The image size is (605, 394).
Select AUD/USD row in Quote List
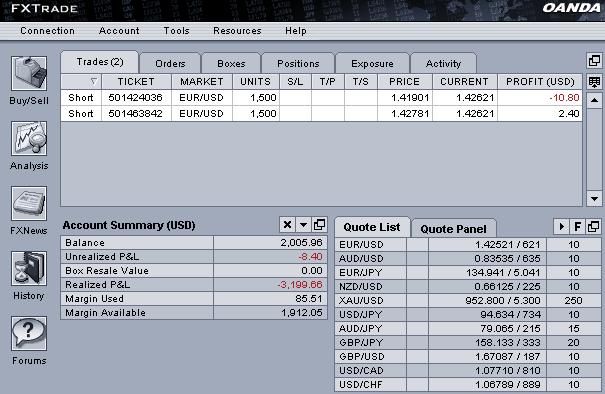pyautogui.click(x=468, y=259)
